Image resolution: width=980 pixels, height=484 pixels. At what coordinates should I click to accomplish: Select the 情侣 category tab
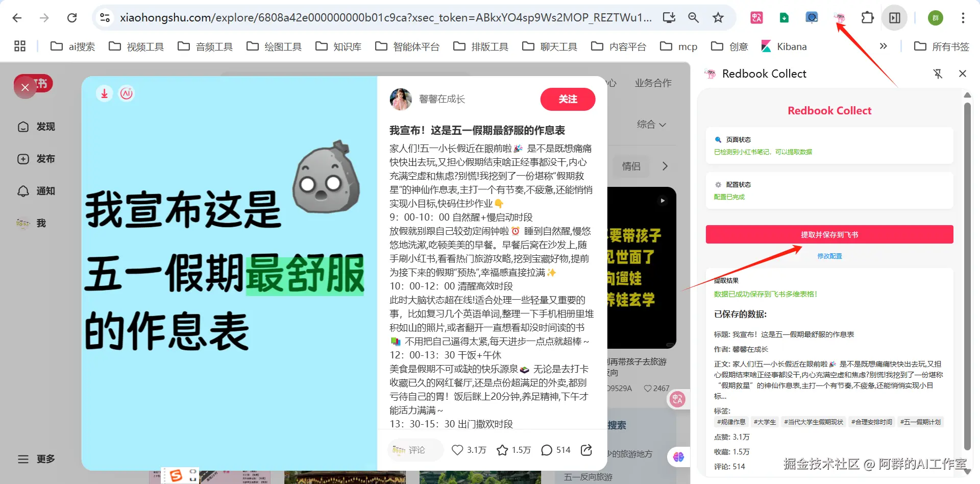click(x=631, y=166)
